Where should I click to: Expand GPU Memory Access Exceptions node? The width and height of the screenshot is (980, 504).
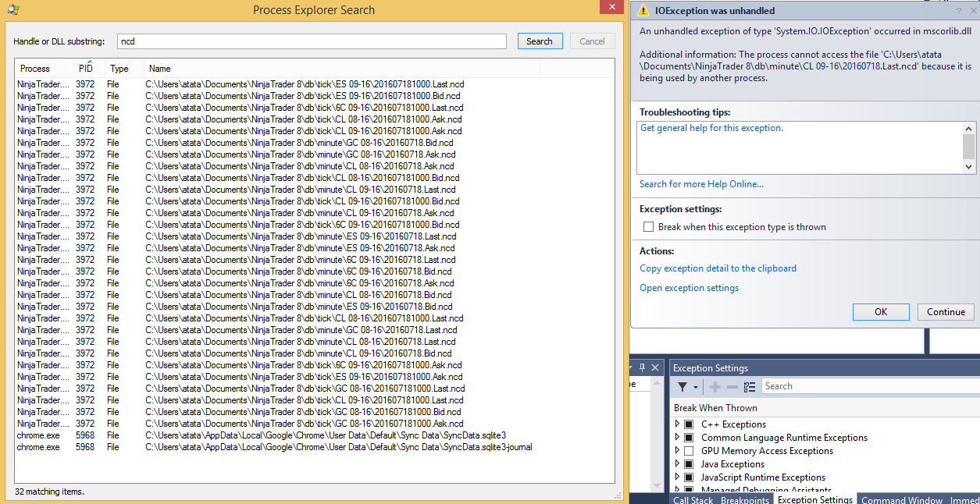(x=677, y=451)
